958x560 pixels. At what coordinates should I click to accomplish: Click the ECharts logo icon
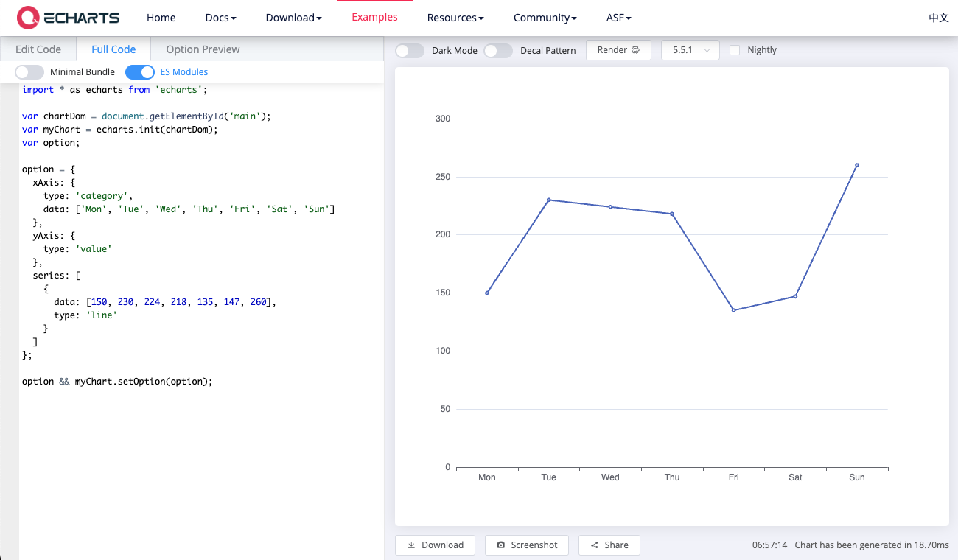(x=28, y=18)
